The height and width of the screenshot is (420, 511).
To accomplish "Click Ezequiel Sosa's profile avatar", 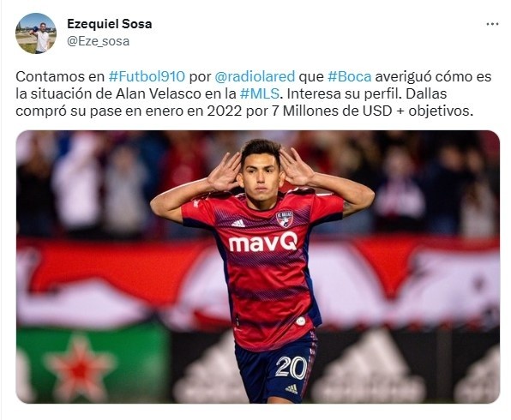I will point(36,33).
